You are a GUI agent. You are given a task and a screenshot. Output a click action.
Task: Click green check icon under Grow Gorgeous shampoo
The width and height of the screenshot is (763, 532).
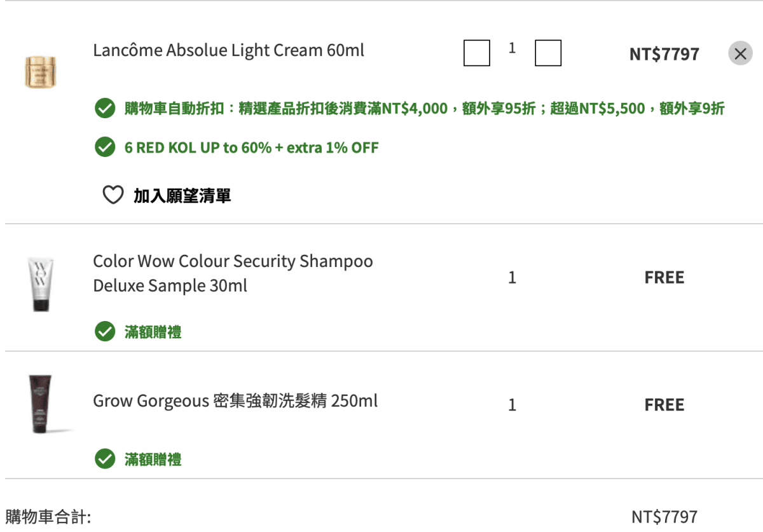[104, 459]
